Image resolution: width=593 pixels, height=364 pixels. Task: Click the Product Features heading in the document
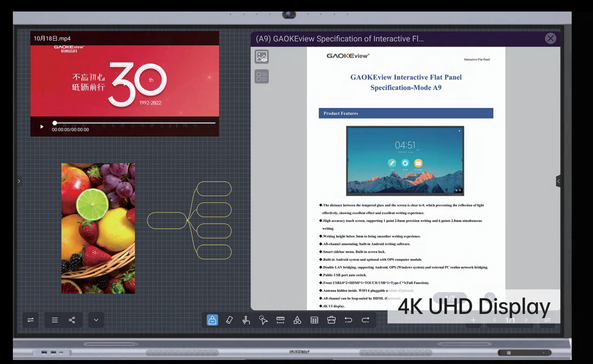coord(341,114)
